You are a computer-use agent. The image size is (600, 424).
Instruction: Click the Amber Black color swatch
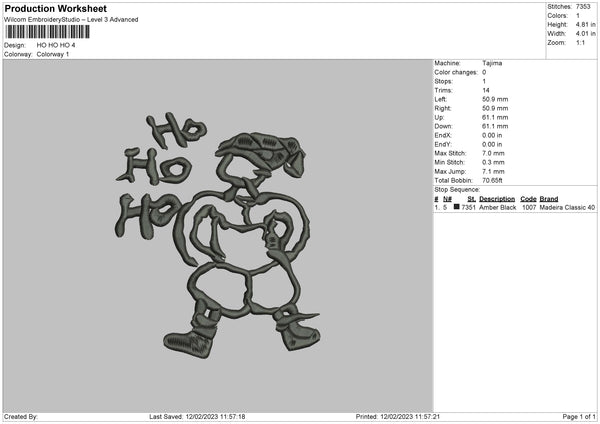coord(457,207)
